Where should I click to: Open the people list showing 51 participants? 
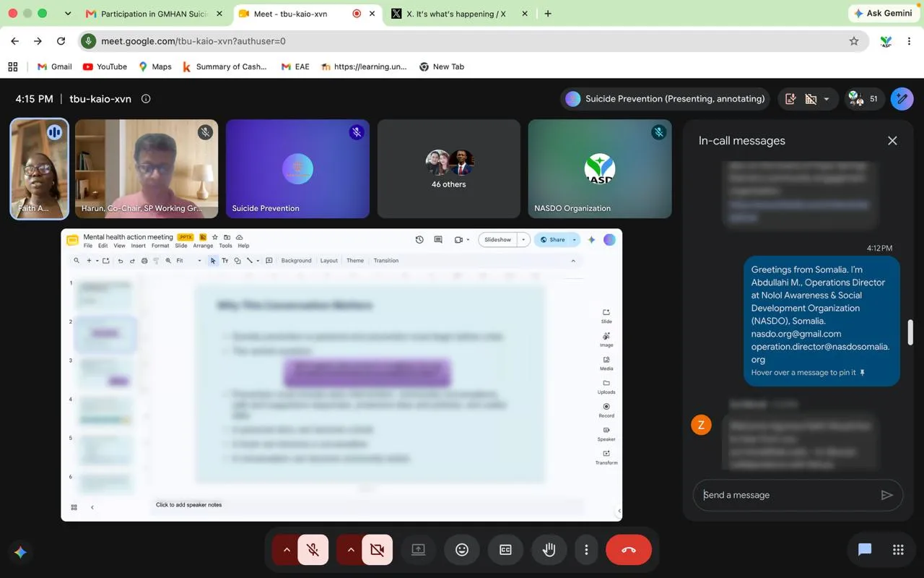[x=864, y=99]
